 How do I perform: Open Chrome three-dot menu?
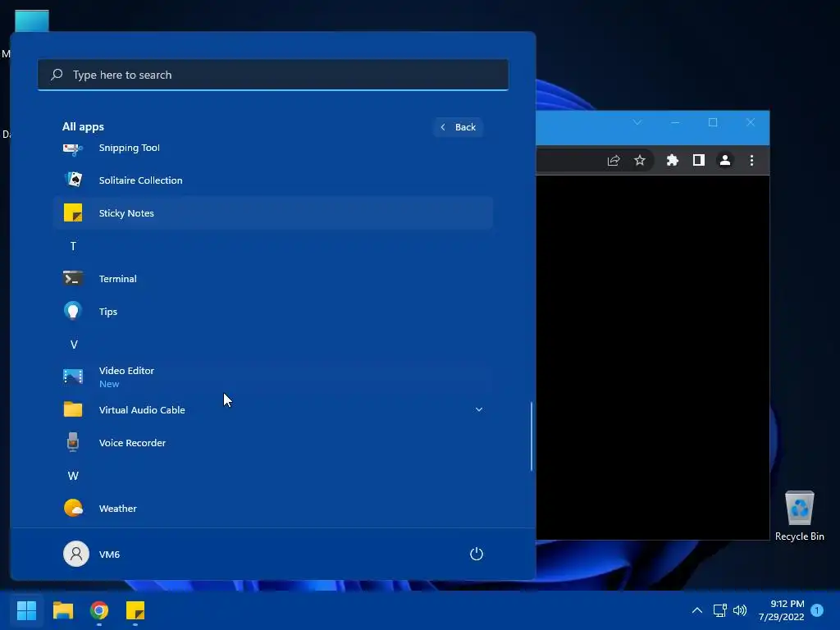pyautogui.click(x=751, y=160)
